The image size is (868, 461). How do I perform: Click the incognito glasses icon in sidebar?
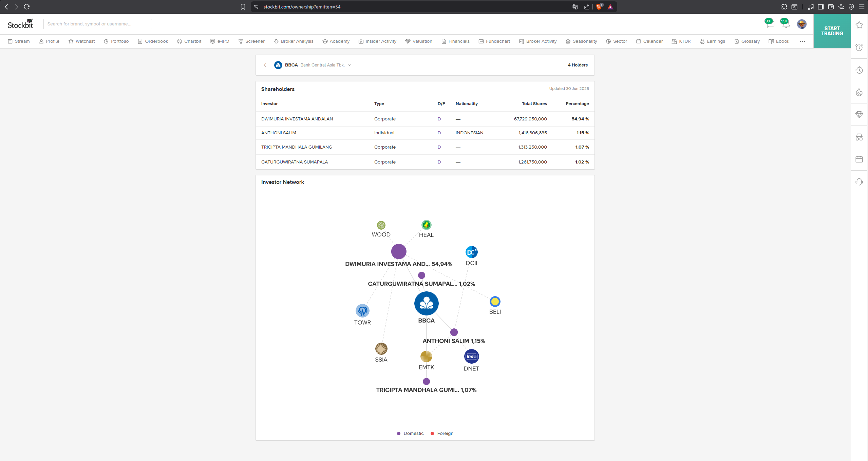click(x=859, y=137)
